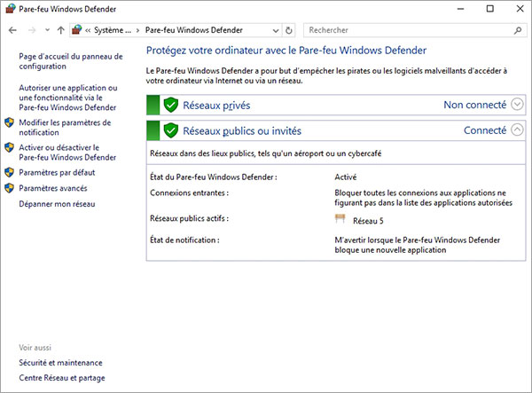
Task: Click the Activé firewall state value
Action: coord(346,177)
